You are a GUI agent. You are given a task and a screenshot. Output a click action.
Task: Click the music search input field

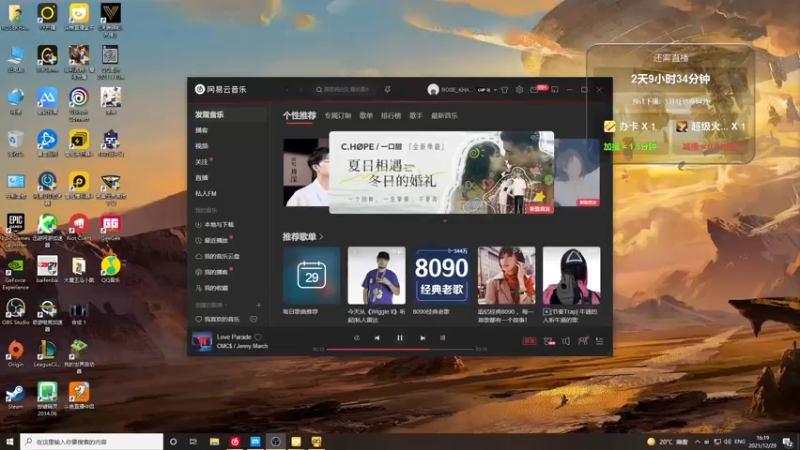click(343, 90)
